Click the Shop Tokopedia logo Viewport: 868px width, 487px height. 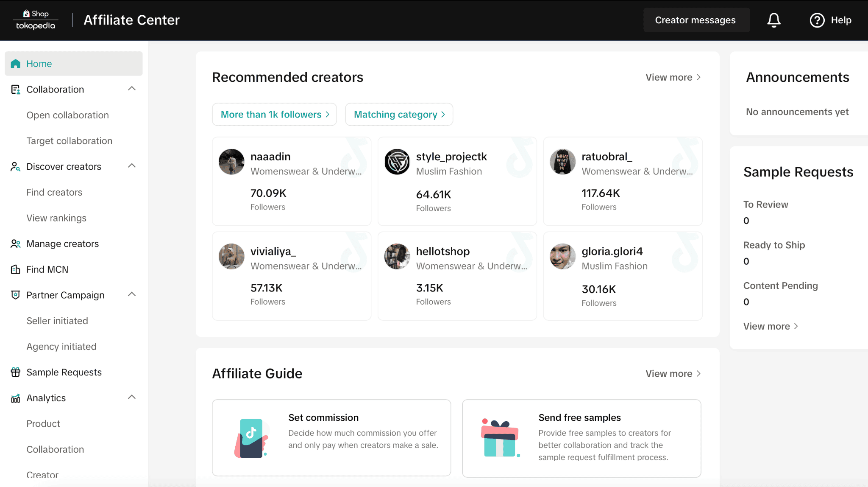(x=36, y=20)
